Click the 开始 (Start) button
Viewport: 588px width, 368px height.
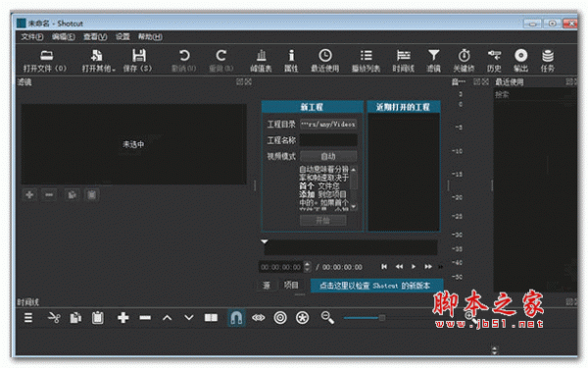pyautogui.click(x=322, y=220)
